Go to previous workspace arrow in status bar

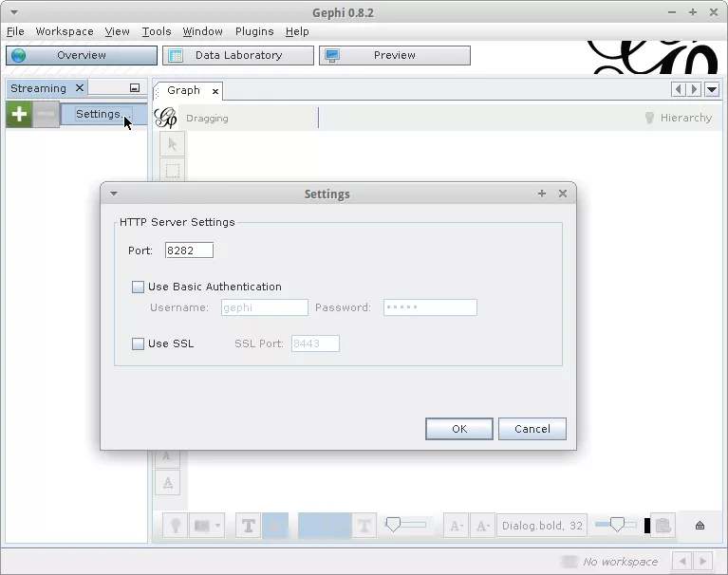pyautogui.click(x=682, y=561)
